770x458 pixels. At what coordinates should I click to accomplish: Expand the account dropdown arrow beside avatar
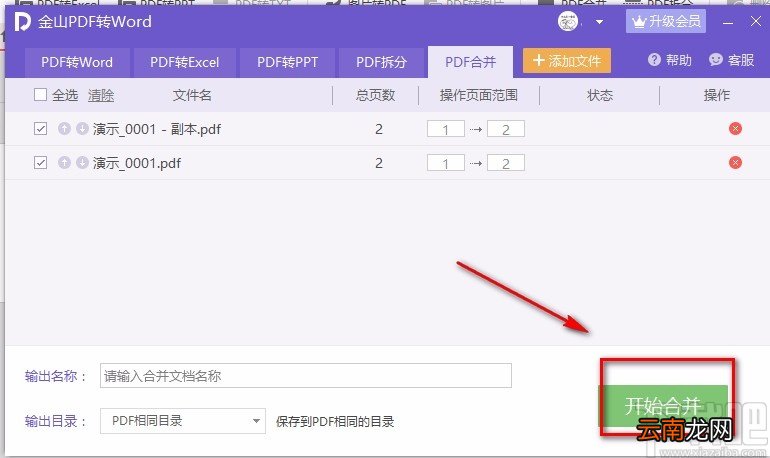tap(599, 22)
